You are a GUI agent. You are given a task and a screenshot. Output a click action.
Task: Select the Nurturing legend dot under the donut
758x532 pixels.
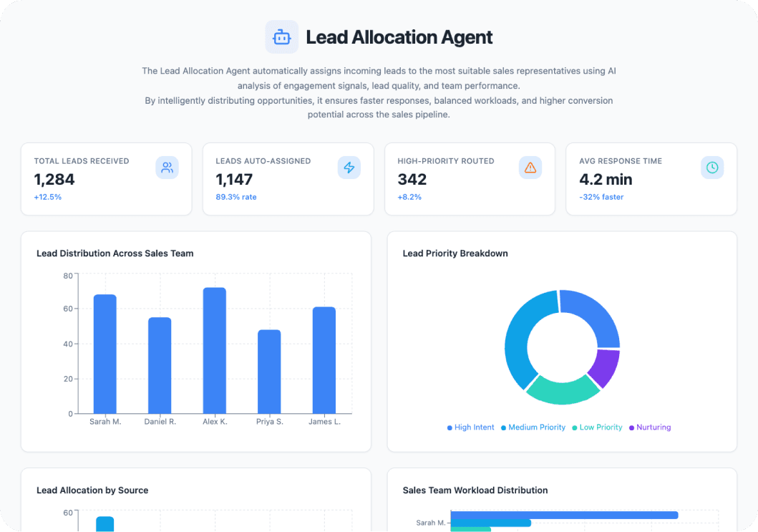coord(633,427)
